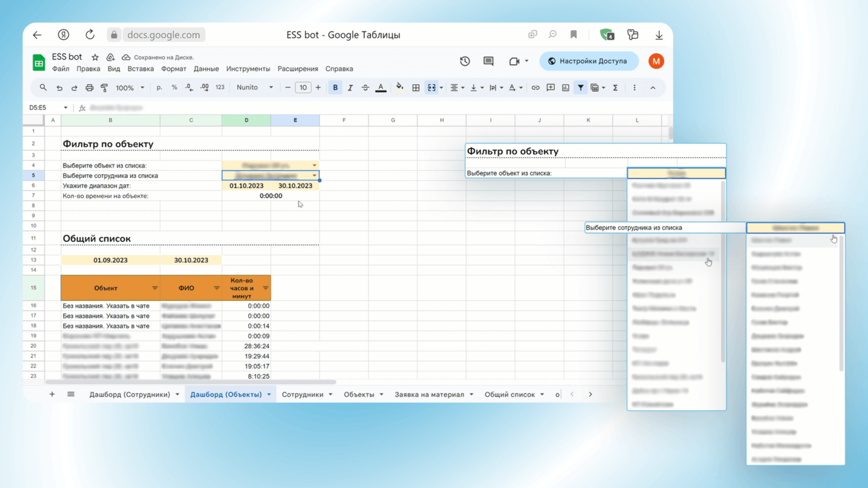This screenshot has height=488, width=868.
Task: Open version history clock icon
Action: point(464,61)
